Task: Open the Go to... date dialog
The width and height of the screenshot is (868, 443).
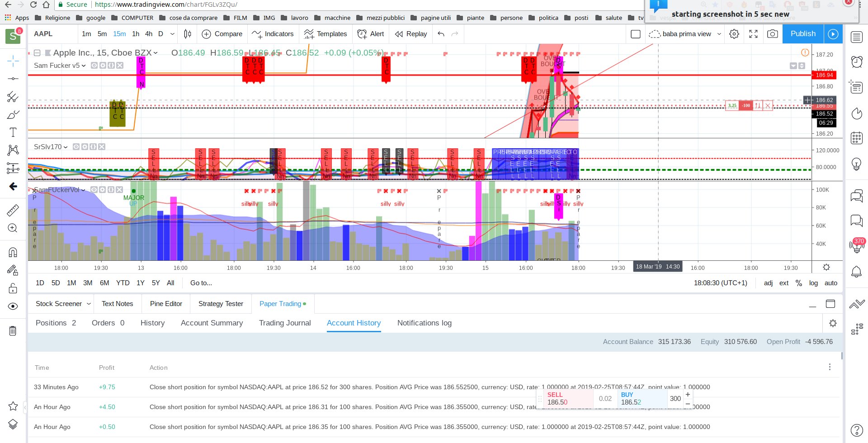Action: (x=201, y=283)
